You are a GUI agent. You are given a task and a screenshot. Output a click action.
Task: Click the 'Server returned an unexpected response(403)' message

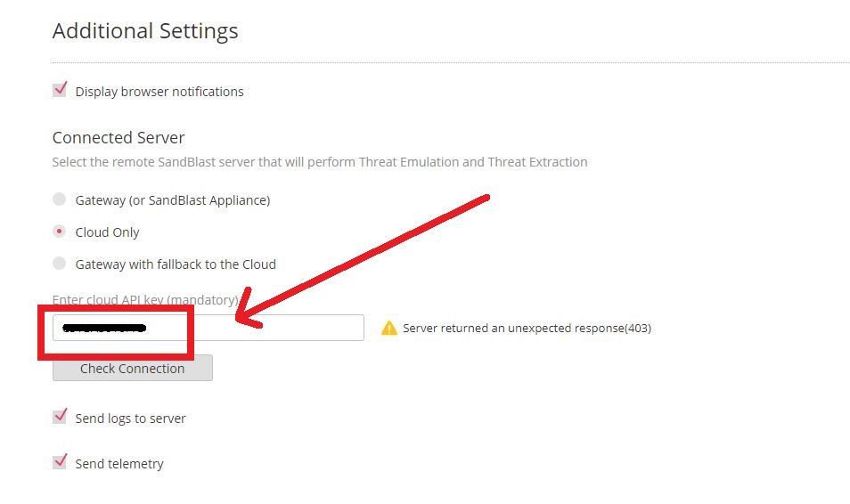coord(527,329)
